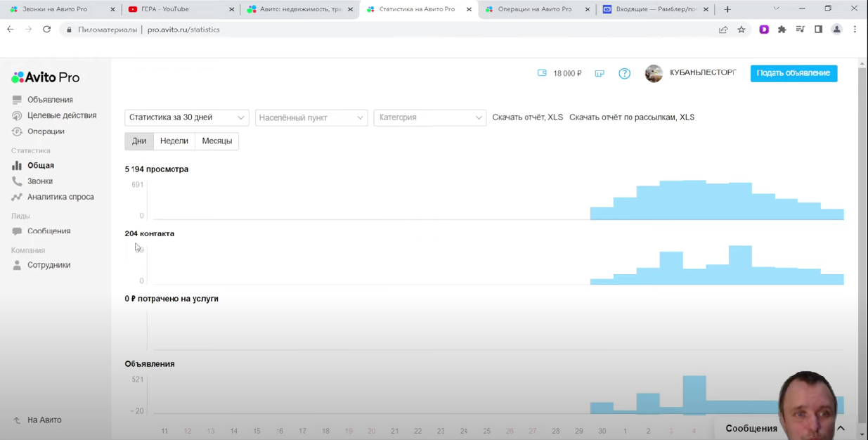Expand the Статистика за 30 дней dropdown

(186, 117)
